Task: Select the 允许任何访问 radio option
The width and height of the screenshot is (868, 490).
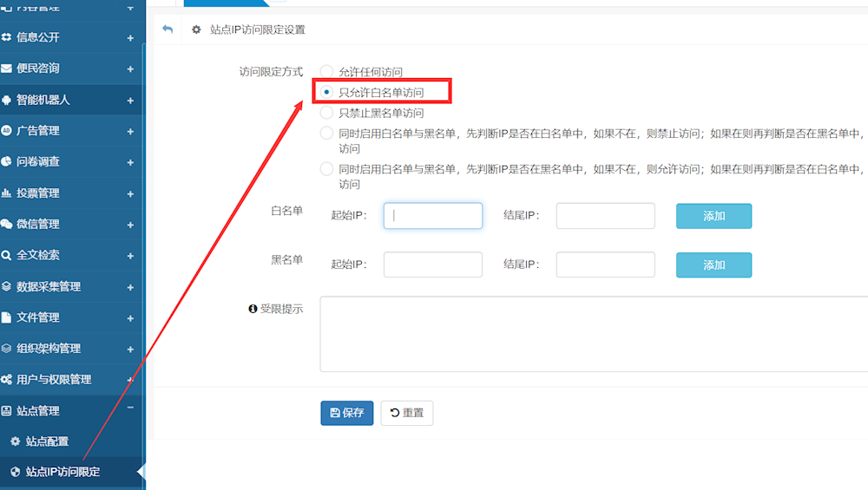Action: (x=326, y=71)
